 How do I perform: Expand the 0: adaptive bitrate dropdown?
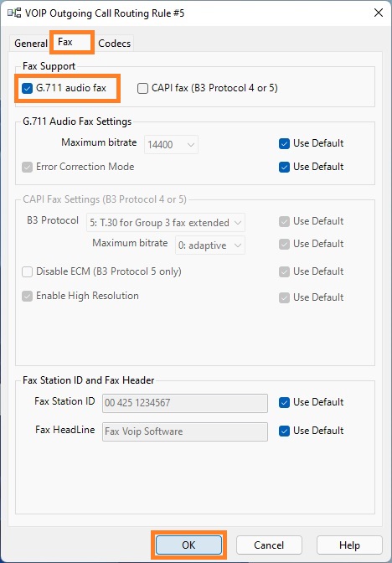[210, 245]
